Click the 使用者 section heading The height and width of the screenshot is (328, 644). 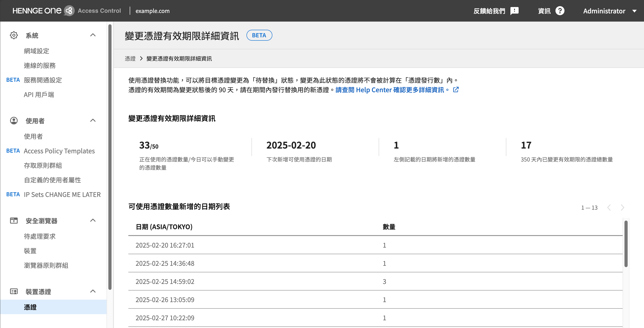pos(35,121)
